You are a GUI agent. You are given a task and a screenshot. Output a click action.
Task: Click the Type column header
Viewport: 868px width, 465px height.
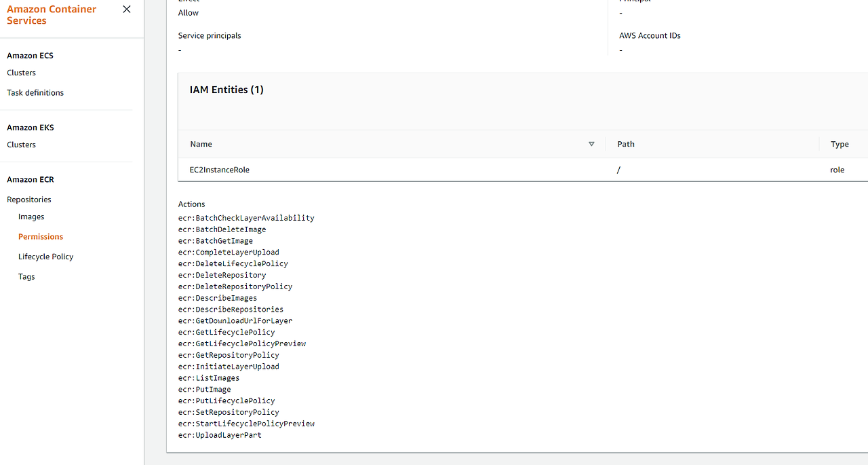click(840, 144)
